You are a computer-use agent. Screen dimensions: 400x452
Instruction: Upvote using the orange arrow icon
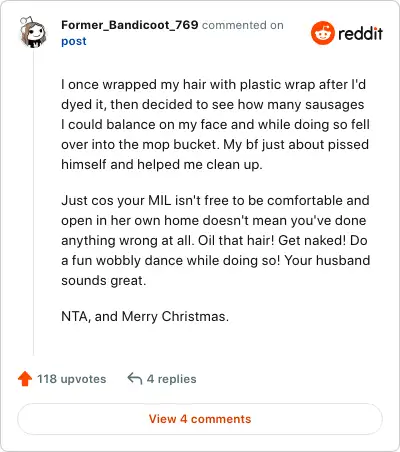(x=25, y=379)
